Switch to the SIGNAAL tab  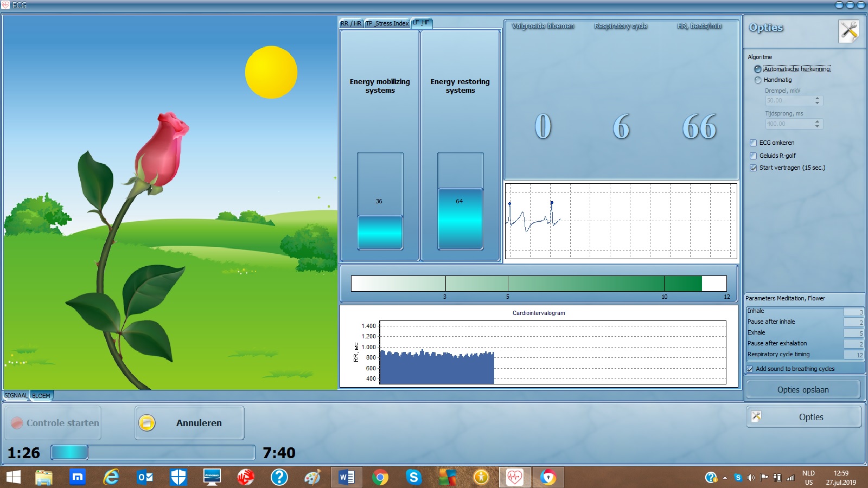click(16, 395)
